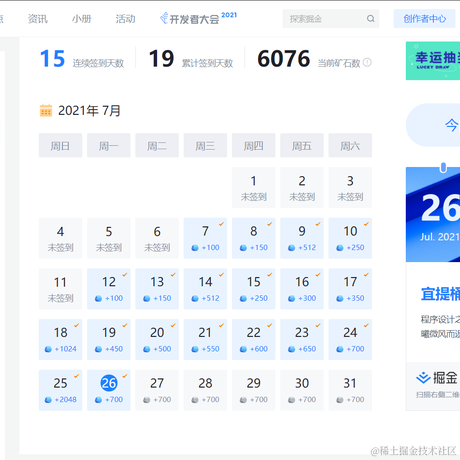The height and width of the screenshot is (460, 460).
Task: Click the 开发者大会 2021 logo
Action: tap(198, 18)
